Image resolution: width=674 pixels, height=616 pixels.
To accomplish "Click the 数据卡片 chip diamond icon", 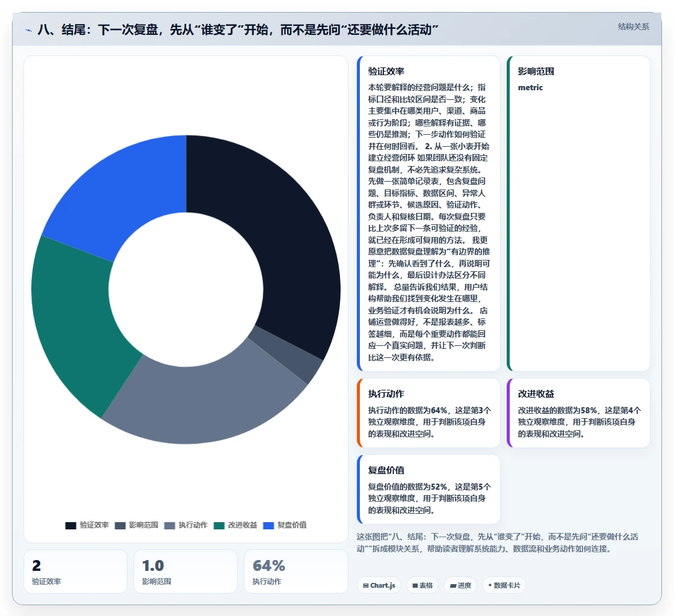I will click(x=490, y=585).
